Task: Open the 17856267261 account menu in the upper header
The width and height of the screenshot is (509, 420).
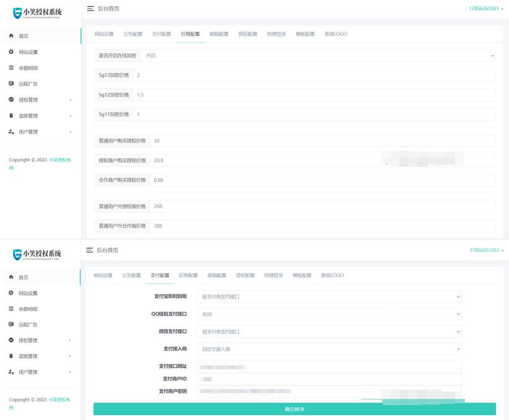Action: 487,9
